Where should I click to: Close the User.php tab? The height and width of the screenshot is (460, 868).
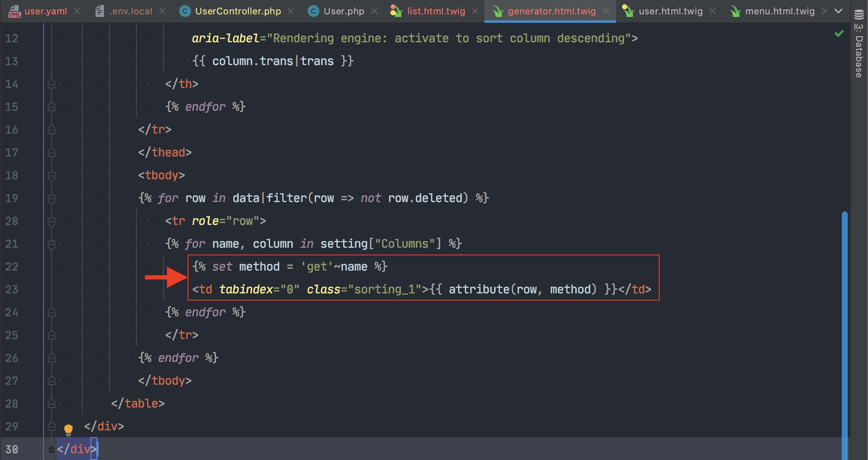pos(374,11)
